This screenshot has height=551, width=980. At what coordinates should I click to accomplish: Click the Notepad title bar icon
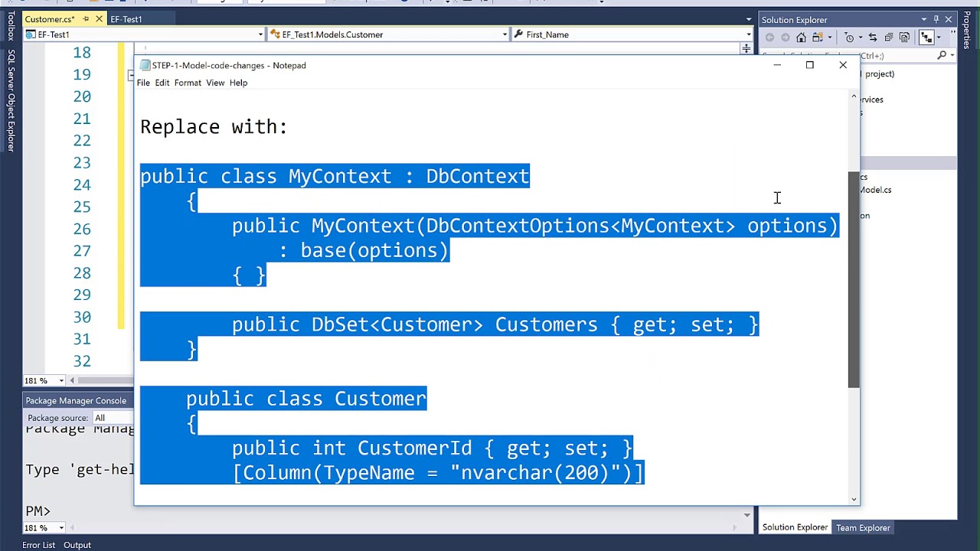[145, 65]
